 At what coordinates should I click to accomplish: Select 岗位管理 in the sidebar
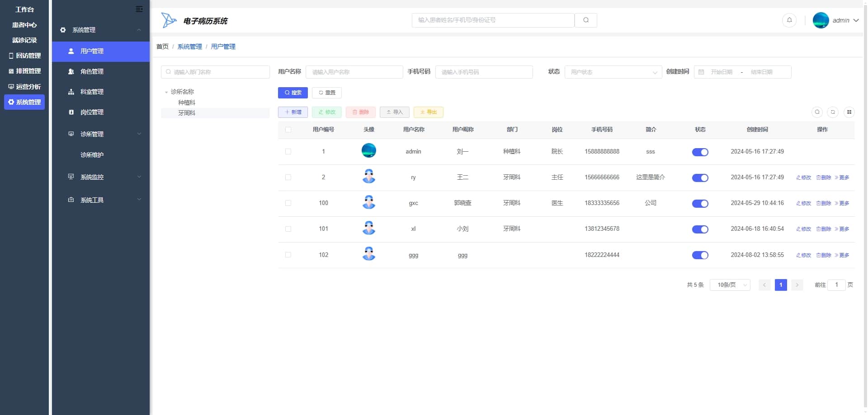(101, 112)
